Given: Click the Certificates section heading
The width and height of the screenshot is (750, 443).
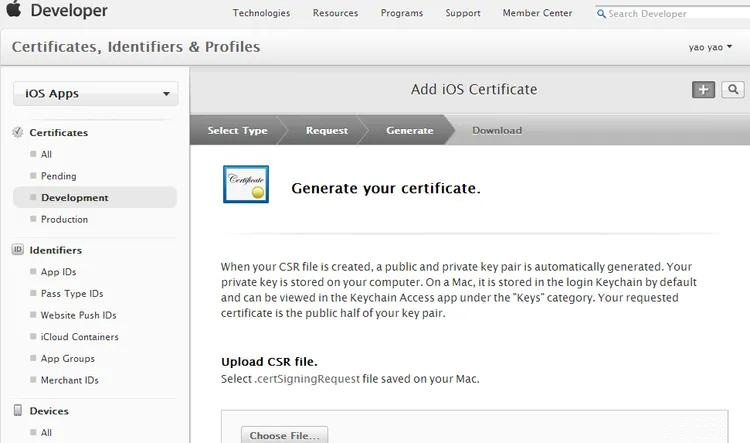Looking at the screenshot, I should coord(58,133).
